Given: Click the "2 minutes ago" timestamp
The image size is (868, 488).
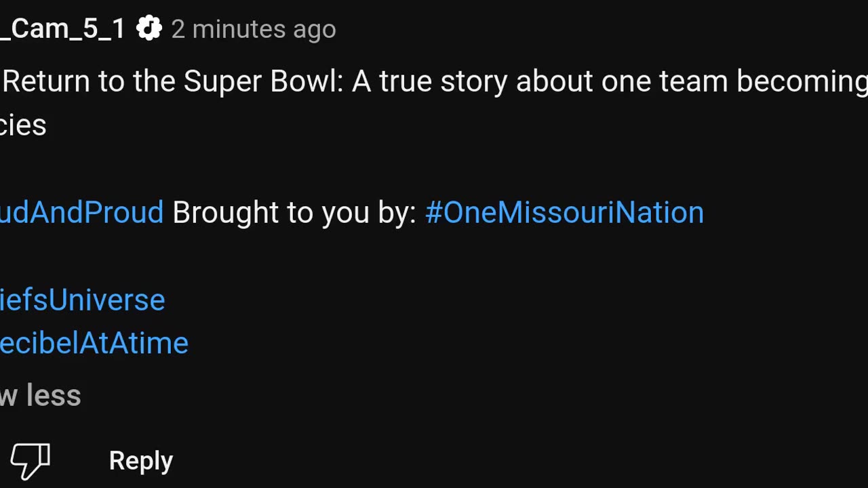Looking at the screenshot, I should [254, 29].
